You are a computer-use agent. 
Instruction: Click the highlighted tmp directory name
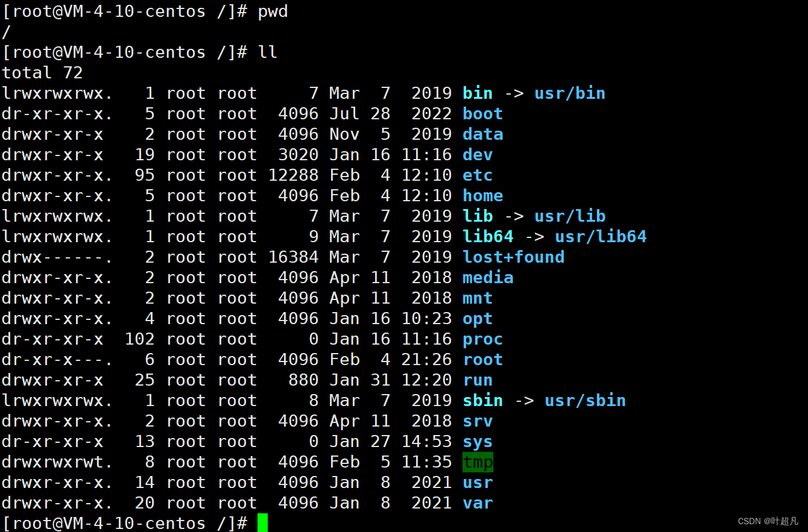478,462
